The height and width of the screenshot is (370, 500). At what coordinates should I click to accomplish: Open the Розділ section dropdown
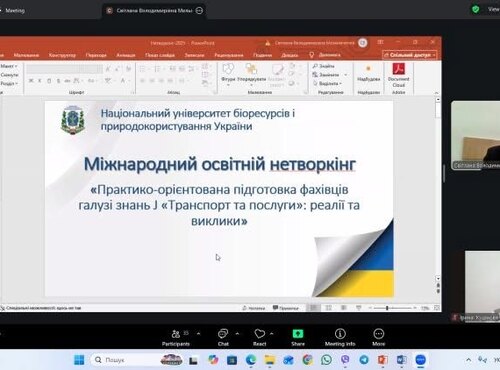coord(9,83)
